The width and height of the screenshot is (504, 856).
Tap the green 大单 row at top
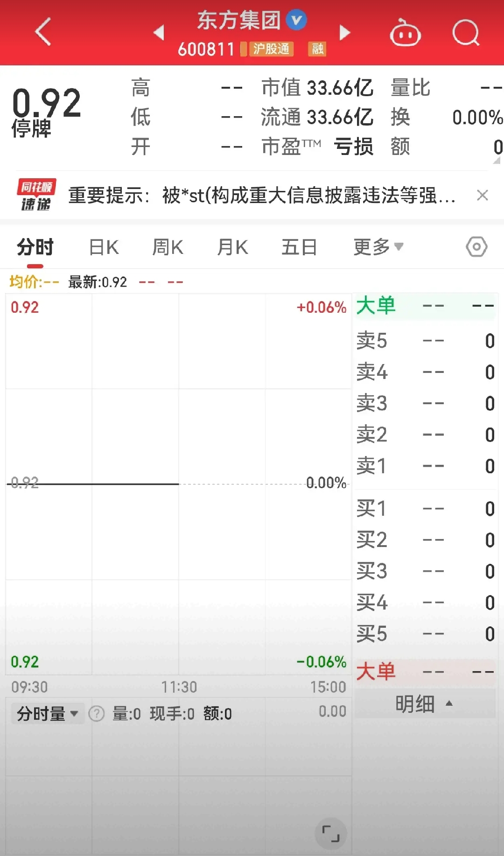pos(425,306)
